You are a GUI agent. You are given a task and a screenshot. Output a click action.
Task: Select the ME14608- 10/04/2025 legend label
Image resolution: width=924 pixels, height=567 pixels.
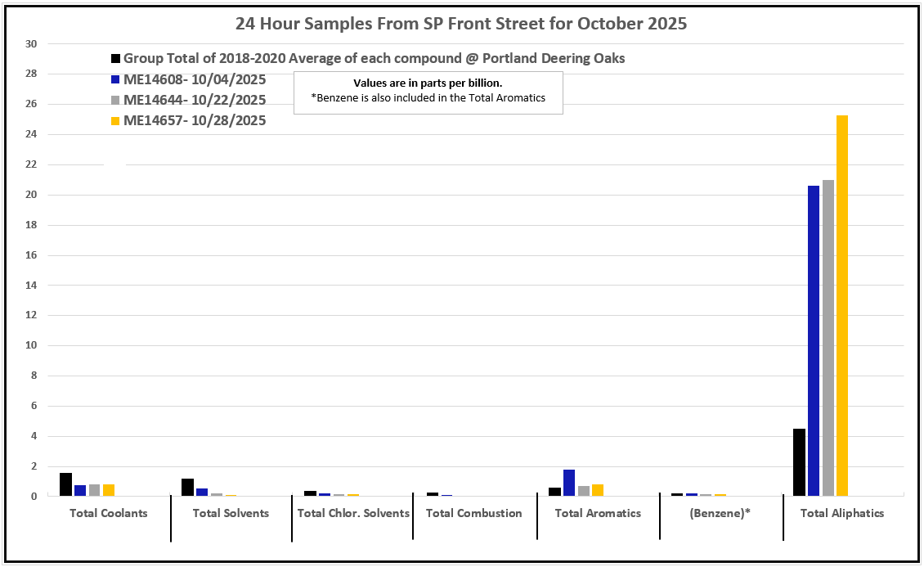click(195, 79)
